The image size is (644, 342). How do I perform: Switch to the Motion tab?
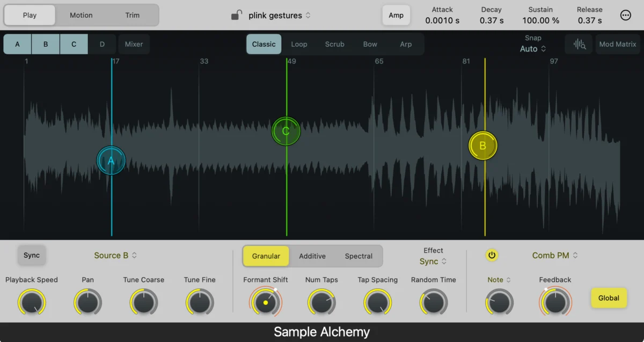click(x=81, y=15)
